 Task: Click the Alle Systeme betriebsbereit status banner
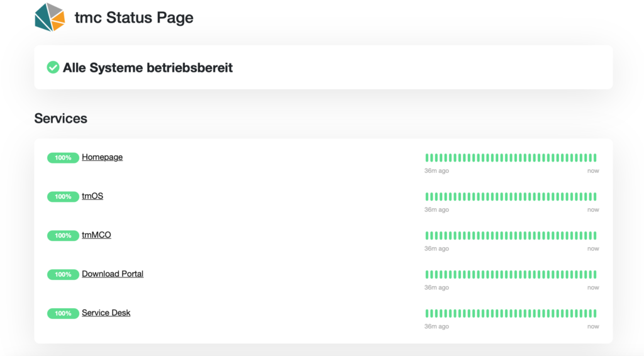coord(148,68)
